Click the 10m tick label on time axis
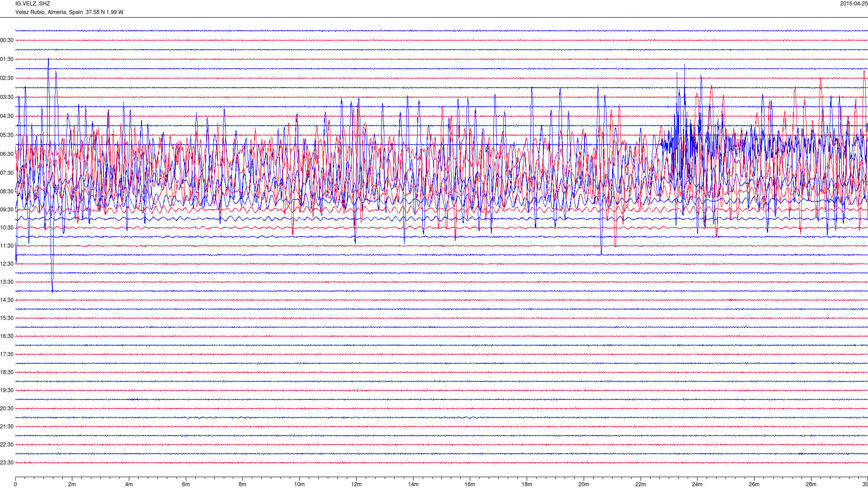Viewport: 868px width, 488px height. 300,484
